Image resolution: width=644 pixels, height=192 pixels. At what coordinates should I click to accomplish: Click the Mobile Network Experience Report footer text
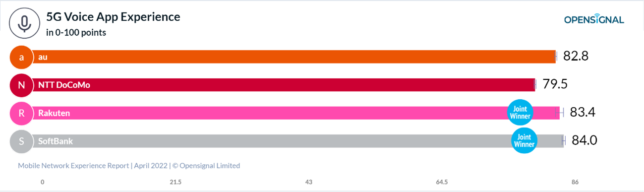pos(129,166)
